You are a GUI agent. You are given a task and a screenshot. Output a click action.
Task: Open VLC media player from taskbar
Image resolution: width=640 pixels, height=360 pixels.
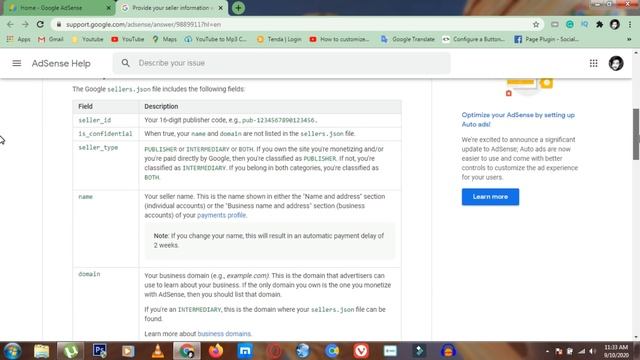click(x=158, y=351)
